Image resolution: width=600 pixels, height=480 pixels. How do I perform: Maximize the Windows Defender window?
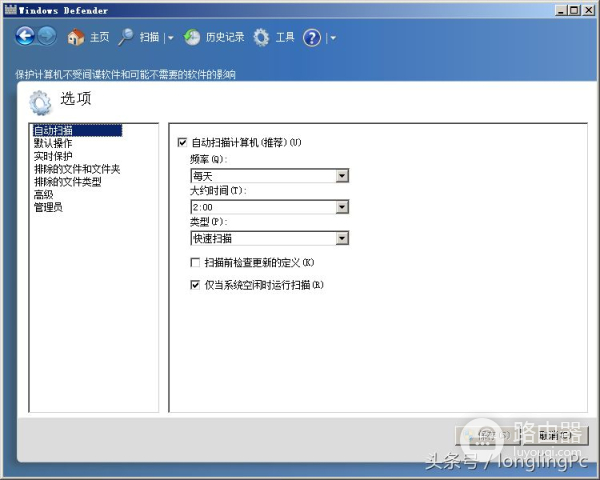(x=574, y=10)
